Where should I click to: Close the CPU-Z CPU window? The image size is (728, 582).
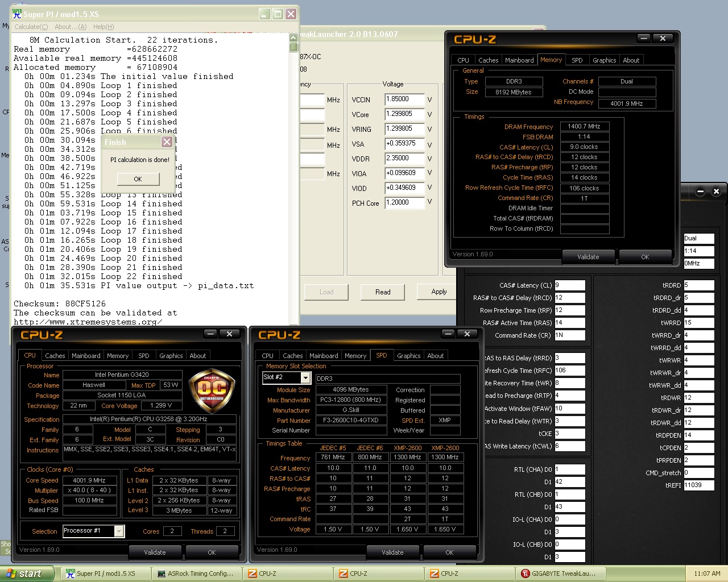tap(229, 334)
